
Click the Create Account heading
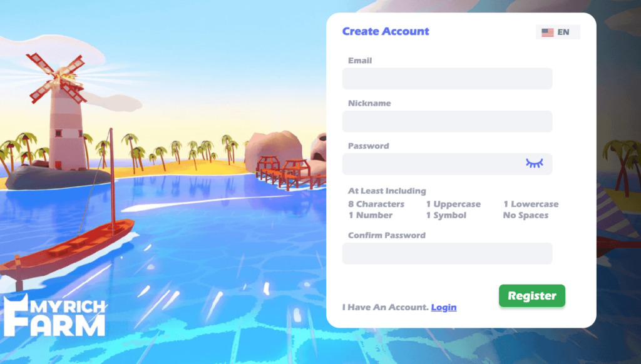(386, 31)
